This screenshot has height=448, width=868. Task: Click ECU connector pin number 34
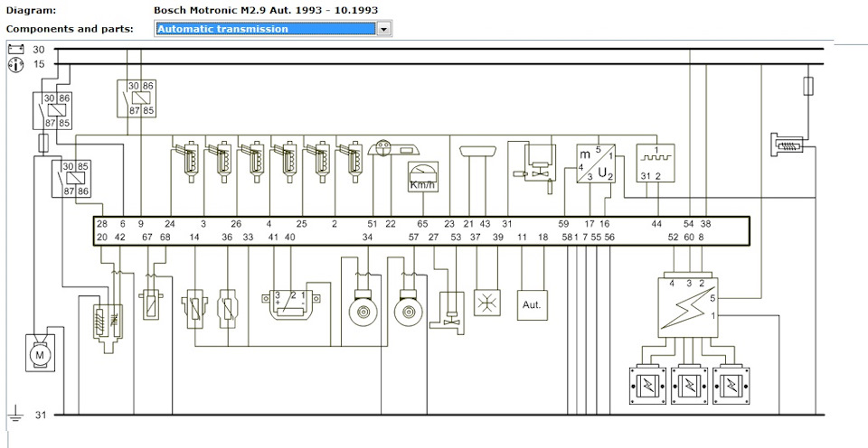point(367,238)
